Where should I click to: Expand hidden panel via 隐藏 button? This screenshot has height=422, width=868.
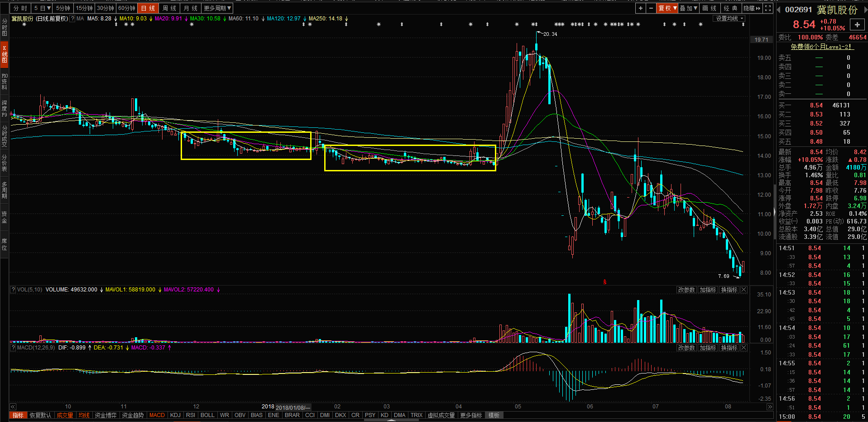pyautogui.click(x=752, y=8)
